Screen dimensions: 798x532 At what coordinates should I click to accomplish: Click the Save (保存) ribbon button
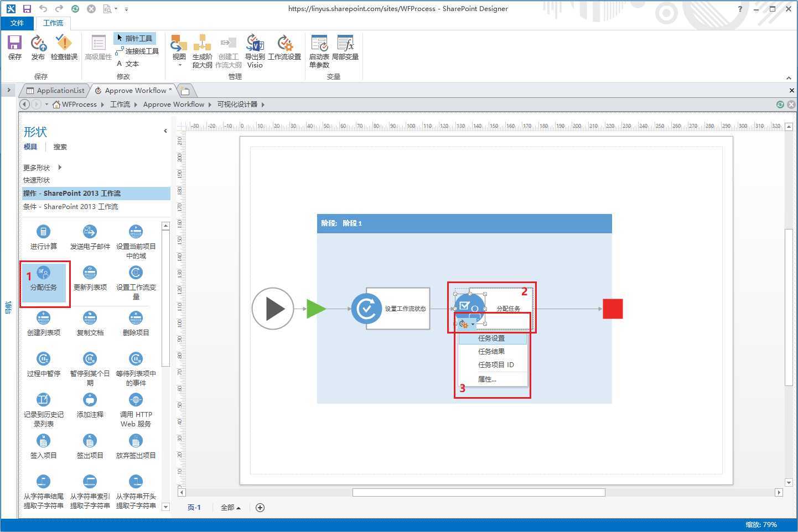point(14,48)
